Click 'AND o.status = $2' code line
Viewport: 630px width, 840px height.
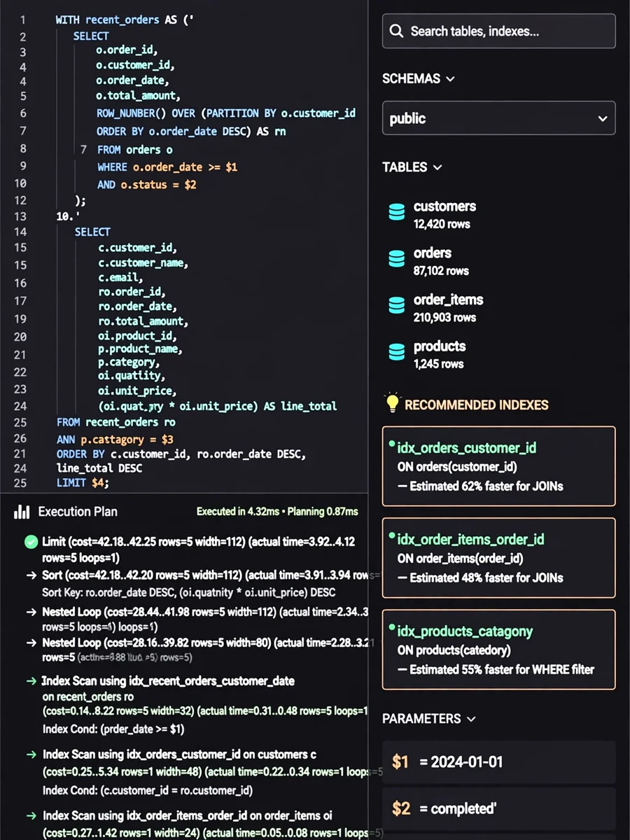[x=147, y=185]
